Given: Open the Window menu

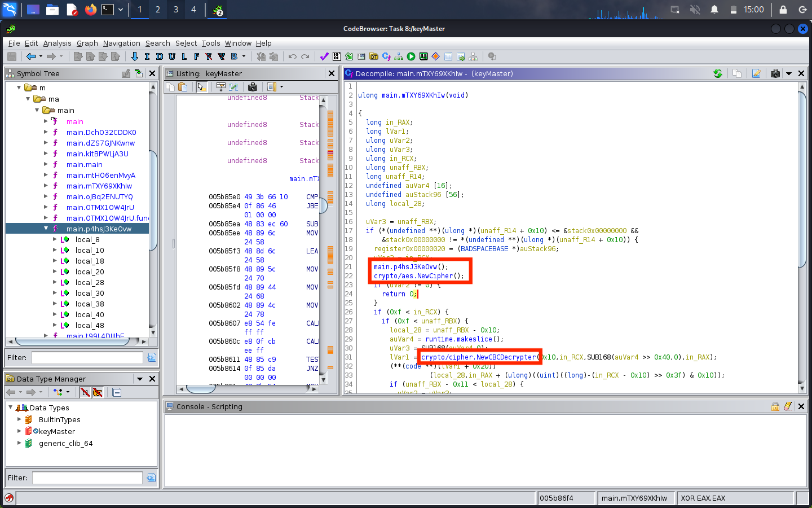Looking at the screenshot, I should coord(238,43).
